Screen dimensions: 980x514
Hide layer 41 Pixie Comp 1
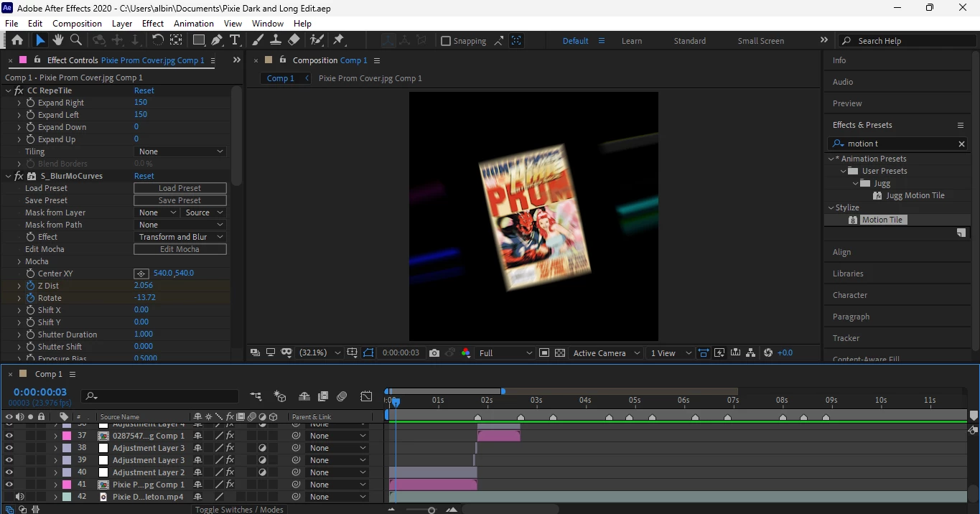[x=9, y=485]
